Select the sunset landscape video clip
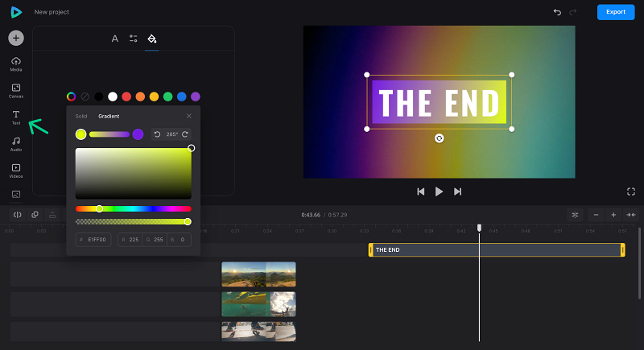The height and width of the screenshot is (350, 644). click(258, 274)
